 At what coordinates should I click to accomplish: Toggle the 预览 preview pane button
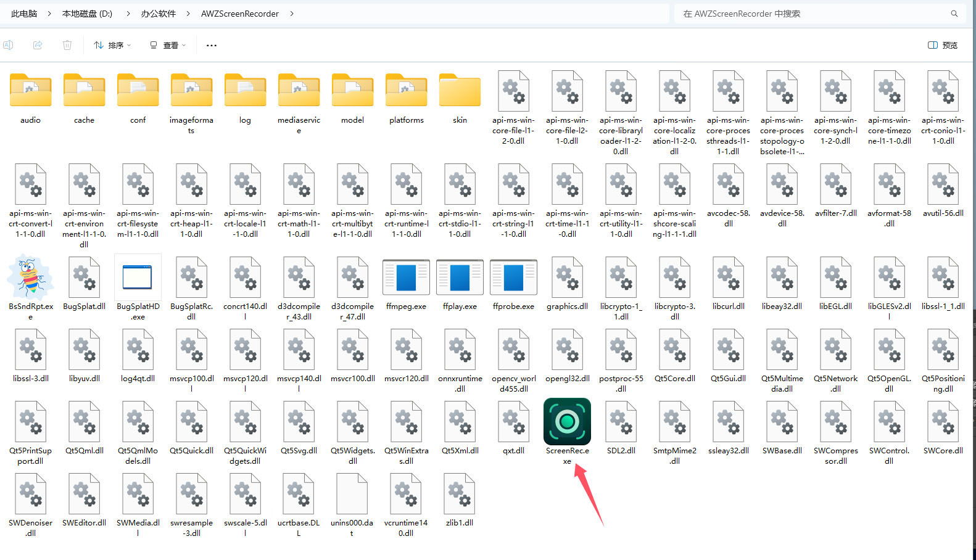click(943, 45)
